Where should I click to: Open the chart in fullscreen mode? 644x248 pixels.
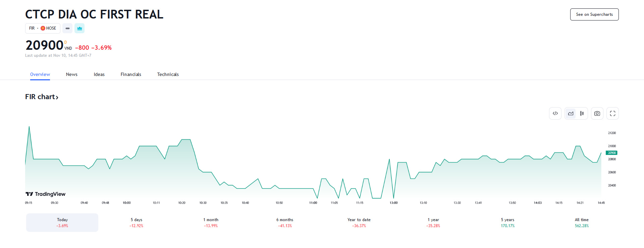click(612, 114)
